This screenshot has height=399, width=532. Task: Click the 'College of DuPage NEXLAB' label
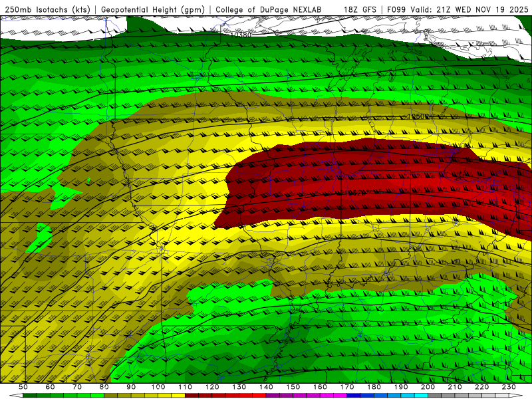(269, 9)
